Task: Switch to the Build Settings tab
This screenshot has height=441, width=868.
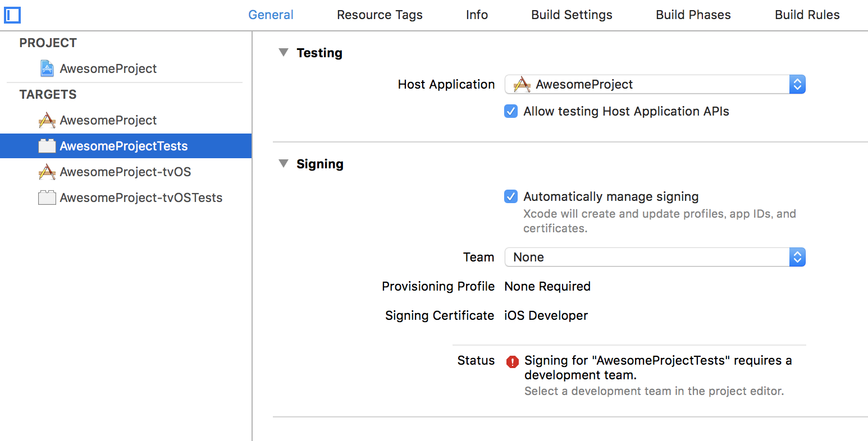Action: (572, 15)
